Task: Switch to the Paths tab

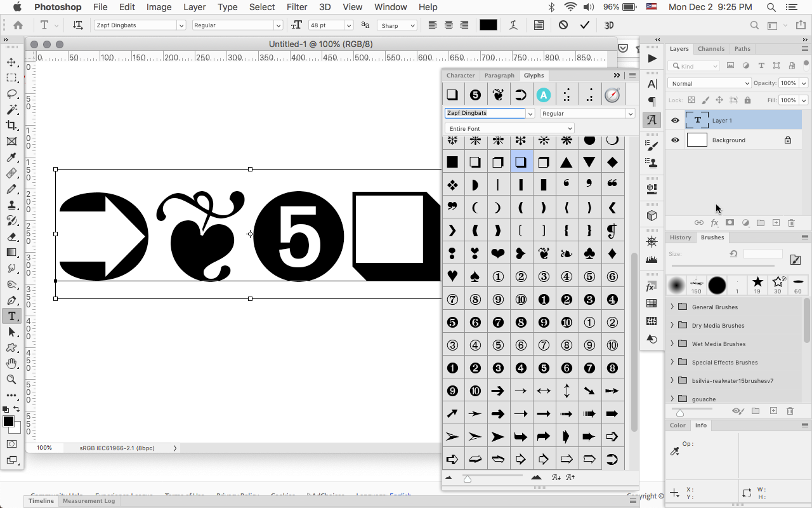Action: coord(742,49)
